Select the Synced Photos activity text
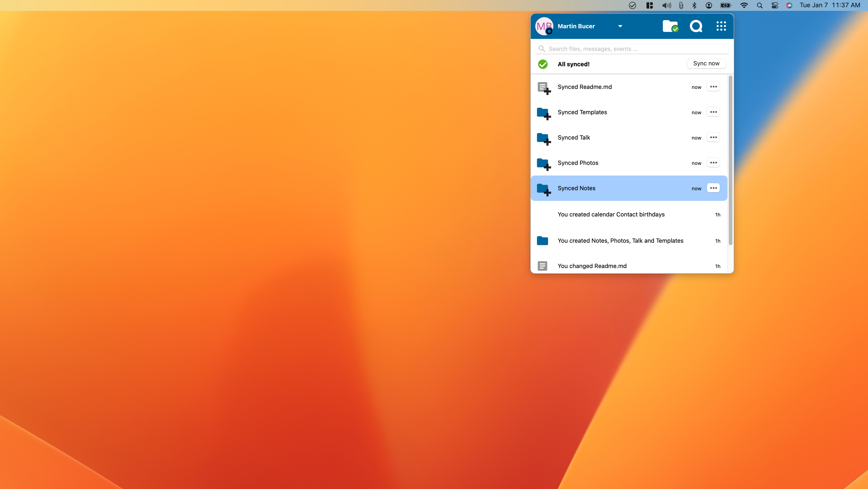 tap(578, 163)
